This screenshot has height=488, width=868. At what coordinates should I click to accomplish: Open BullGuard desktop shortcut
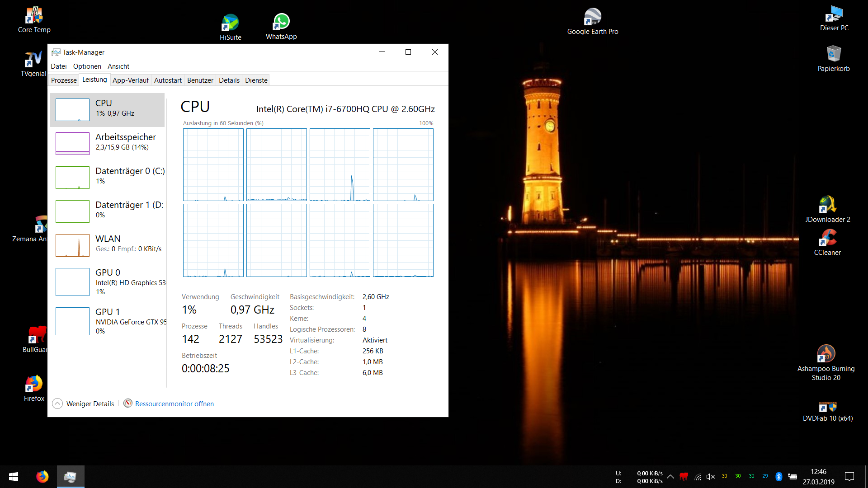coord(35,340)
